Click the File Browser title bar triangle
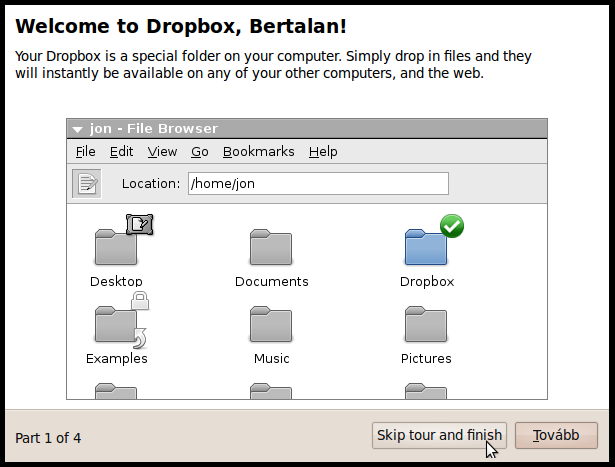Image resolution: width=615 pixels, height=467 pixels. [x=77, y=129]
